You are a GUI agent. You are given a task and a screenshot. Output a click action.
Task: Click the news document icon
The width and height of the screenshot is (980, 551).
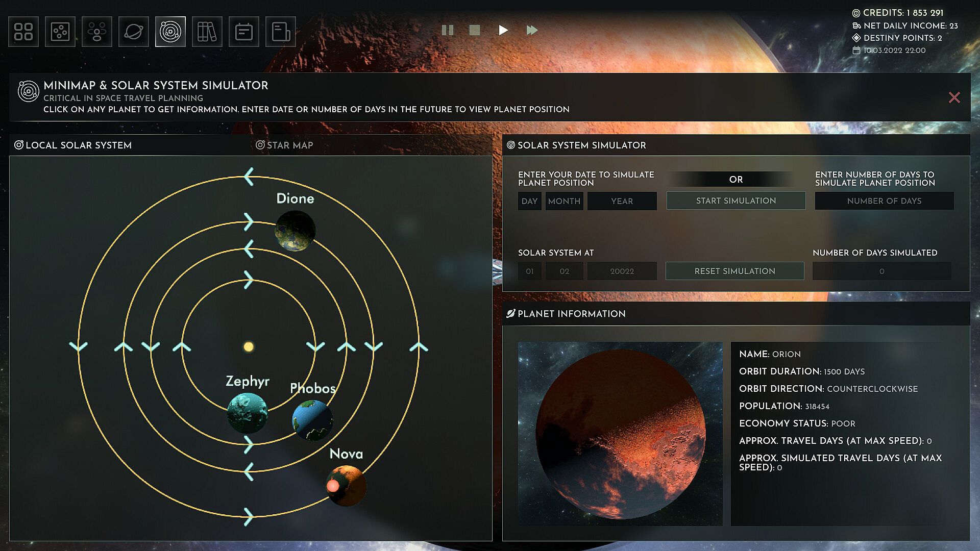(281, 32)
